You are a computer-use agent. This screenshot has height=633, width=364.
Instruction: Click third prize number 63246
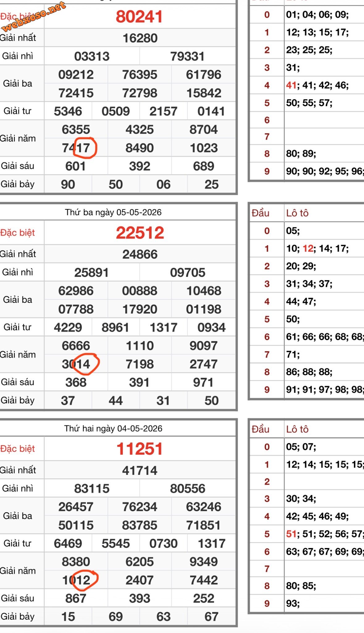point(204,507)
